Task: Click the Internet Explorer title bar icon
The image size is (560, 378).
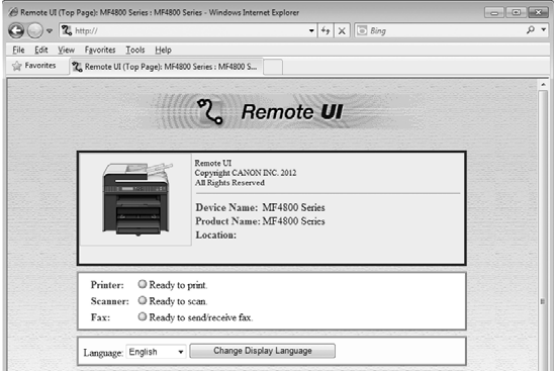Action: tap(13, 13)
